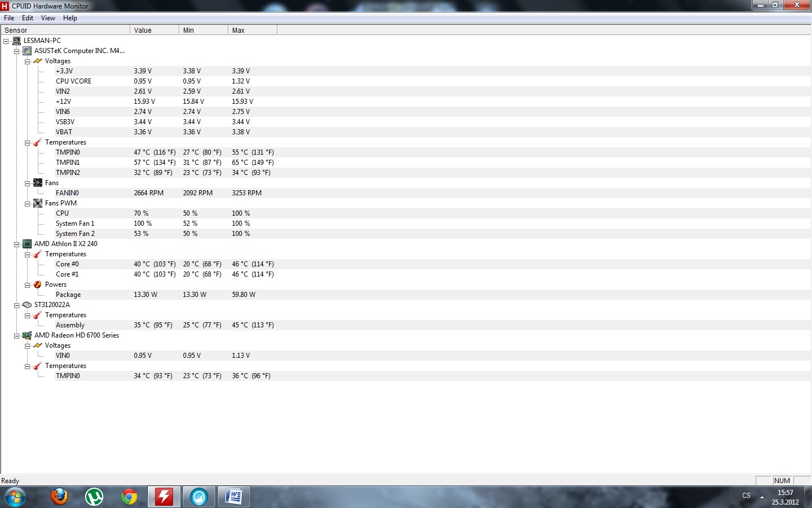Image resolution: width=812 pixels, height=508 pixels.
Task: Click the Radeon graphics card icon
Action: pyautogui.click(x=27, y=335)
